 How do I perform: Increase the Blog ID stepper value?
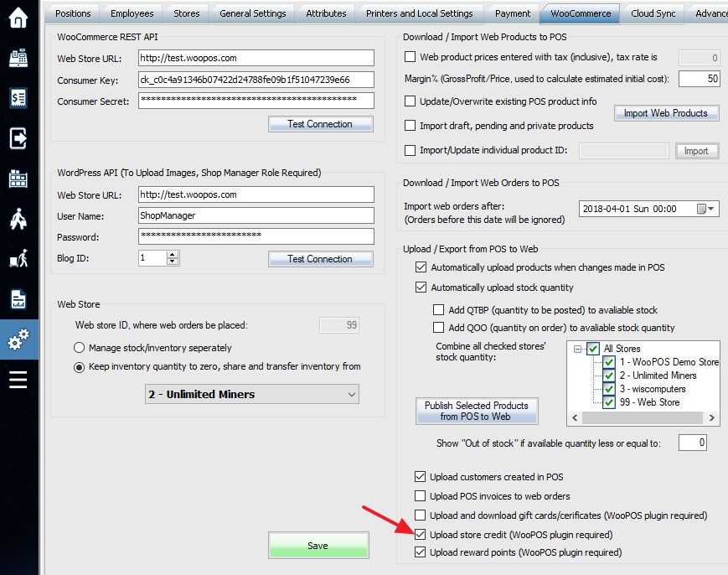pyautogui.click(x=173, y=255)
